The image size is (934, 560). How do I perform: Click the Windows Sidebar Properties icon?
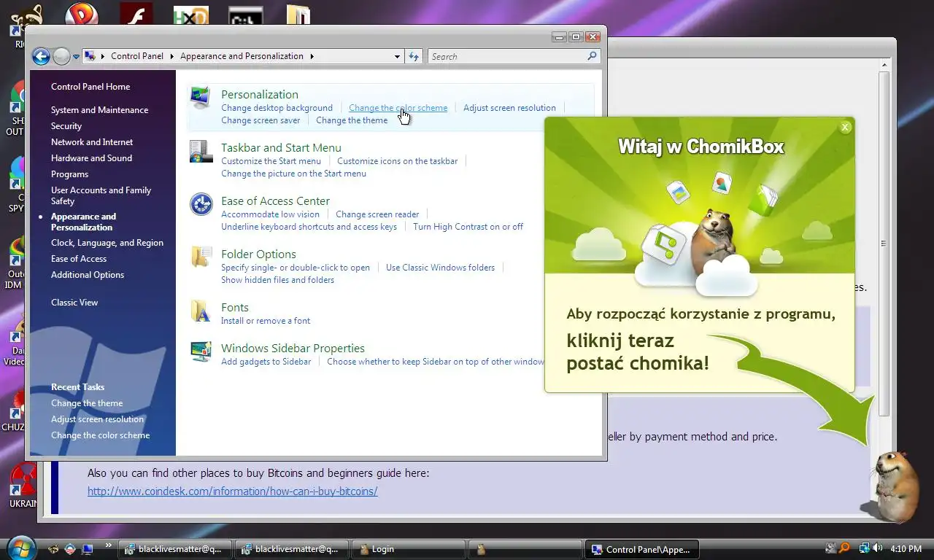(201, 351)
